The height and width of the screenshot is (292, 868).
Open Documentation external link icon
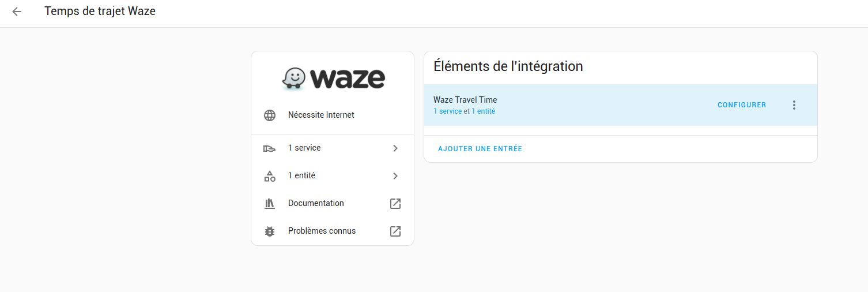[x=395, y=204]
